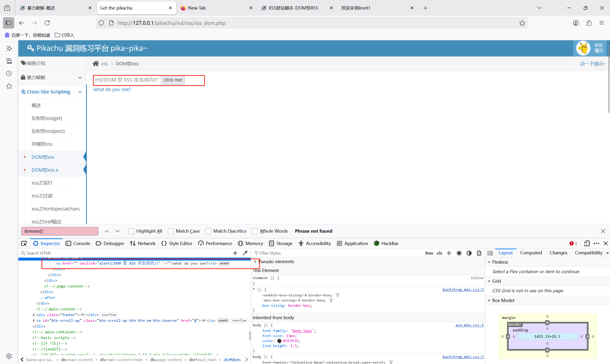Click the click me! button
The image size is (610, 364).
click(x=173, y=80)
